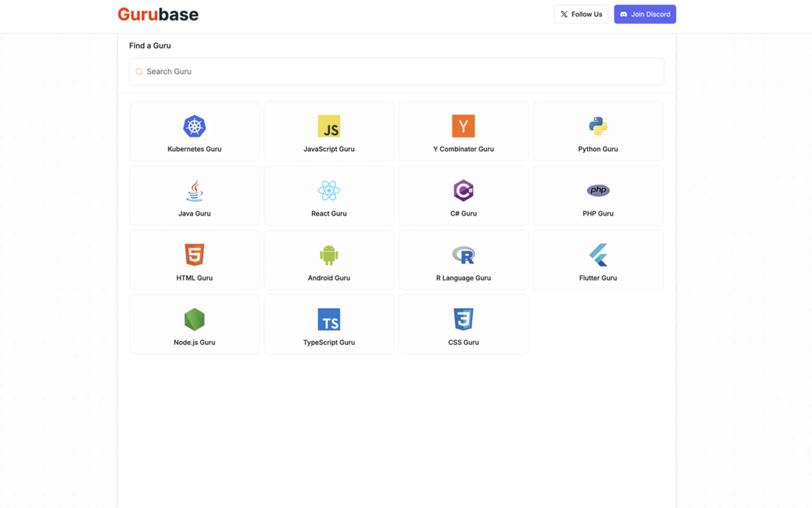Focus the Search Guru input field
Viewport: 812px width, 508px height.
coord(396,72)
